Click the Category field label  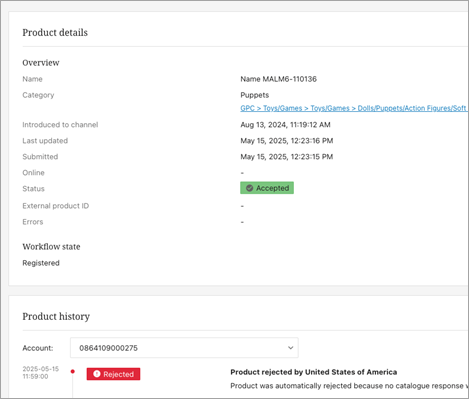tap(38, 95)
